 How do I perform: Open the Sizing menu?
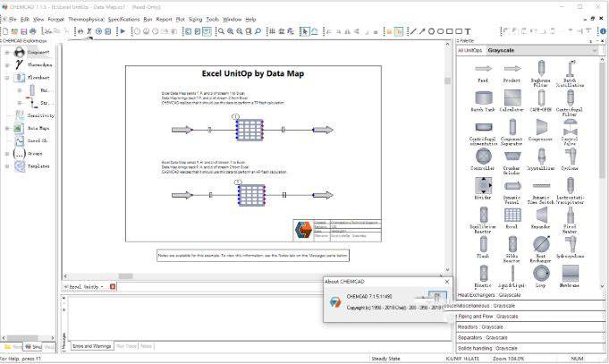[195, 19]
